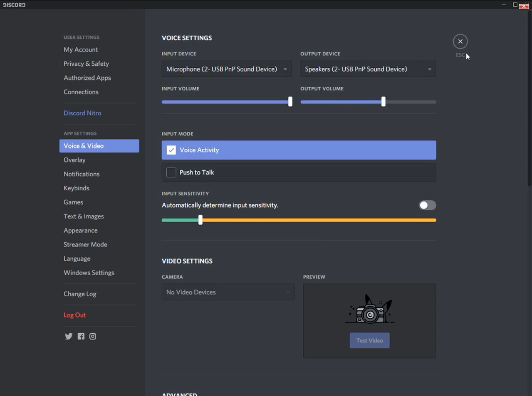Click the Input Volume slider handle

click(x=290, y=101)
